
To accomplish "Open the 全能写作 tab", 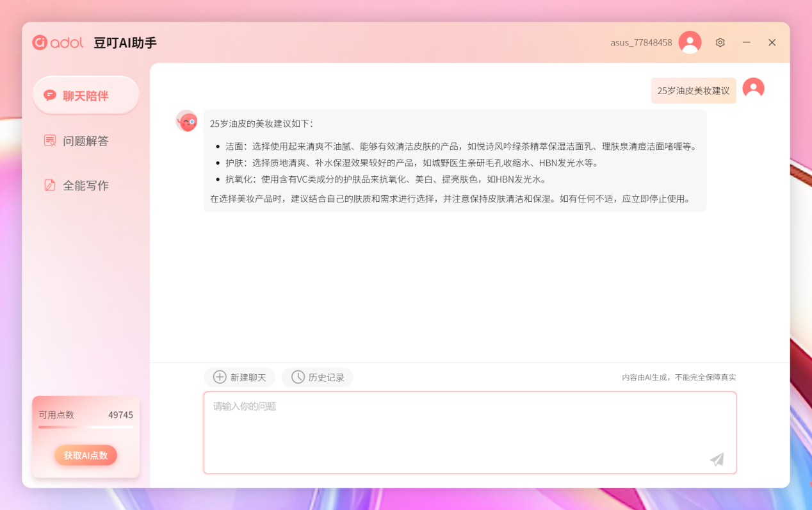I will [x=85, y=186].
